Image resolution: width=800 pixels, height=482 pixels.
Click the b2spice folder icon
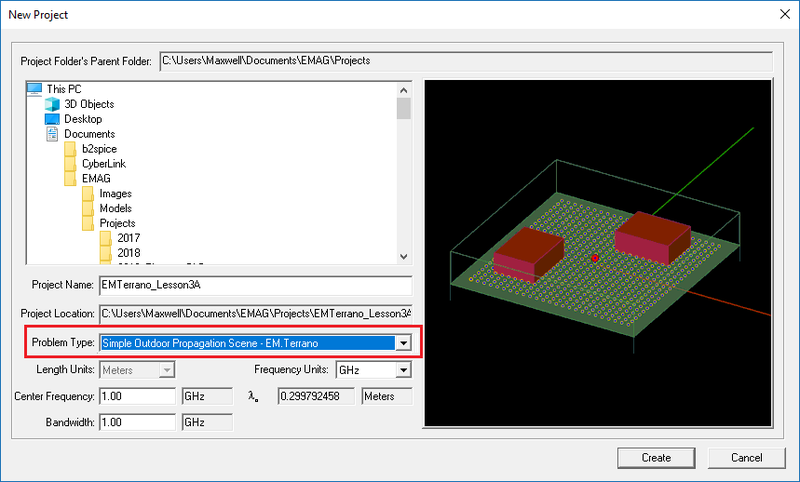click(70, 149)
